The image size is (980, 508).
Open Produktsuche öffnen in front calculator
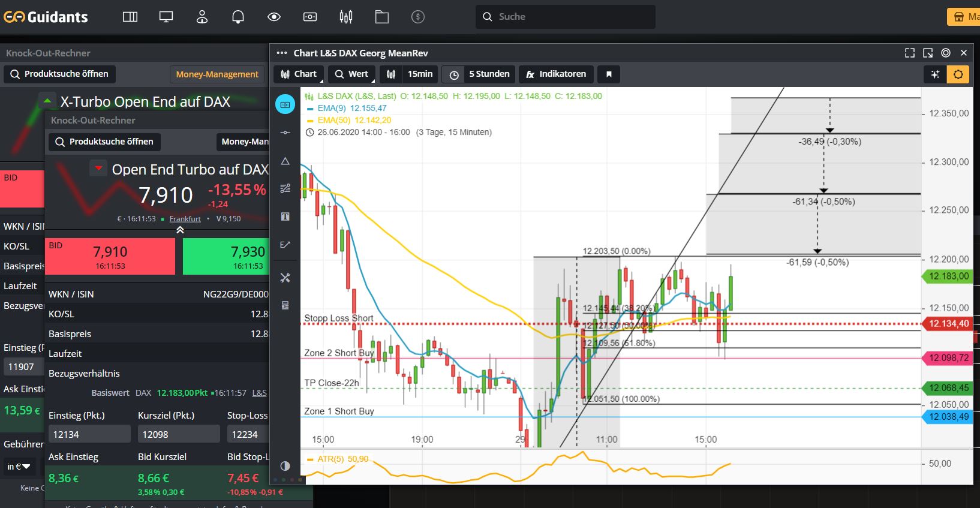click(104, 142)
